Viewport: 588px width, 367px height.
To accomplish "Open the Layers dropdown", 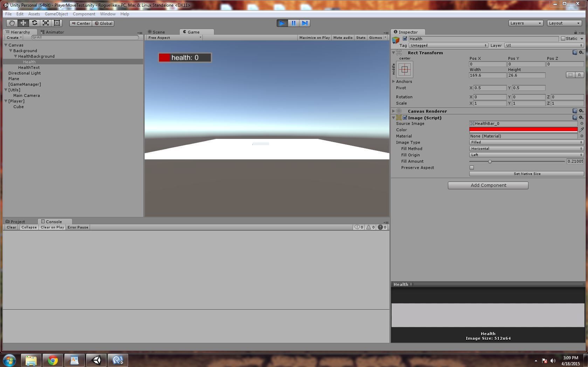I will click(x=526, y=23).
